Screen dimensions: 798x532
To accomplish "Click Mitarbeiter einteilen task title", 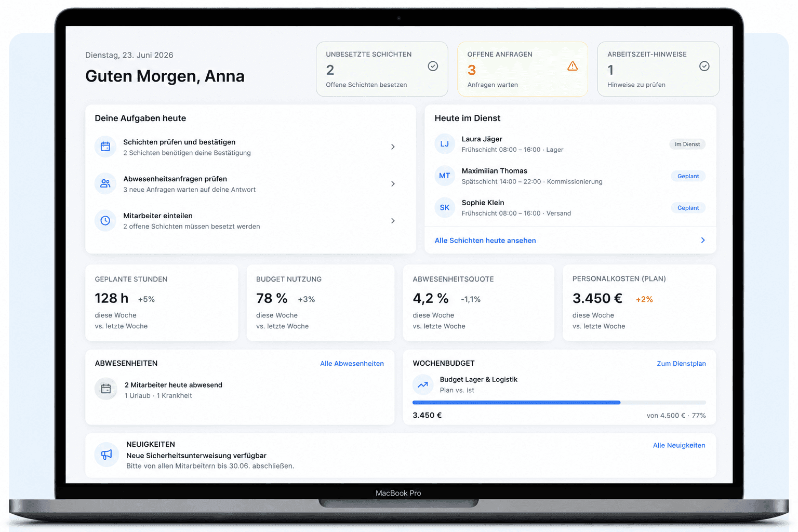I will [x=158, y=216].
